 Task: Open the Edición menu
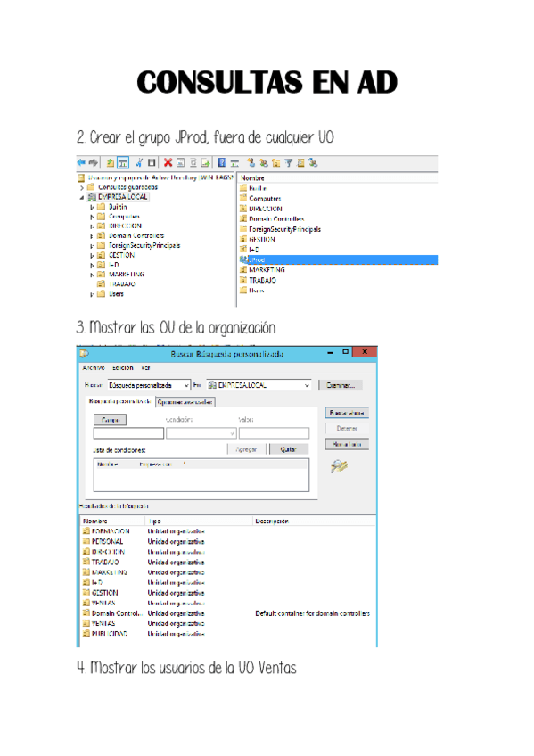pos(123,368)
